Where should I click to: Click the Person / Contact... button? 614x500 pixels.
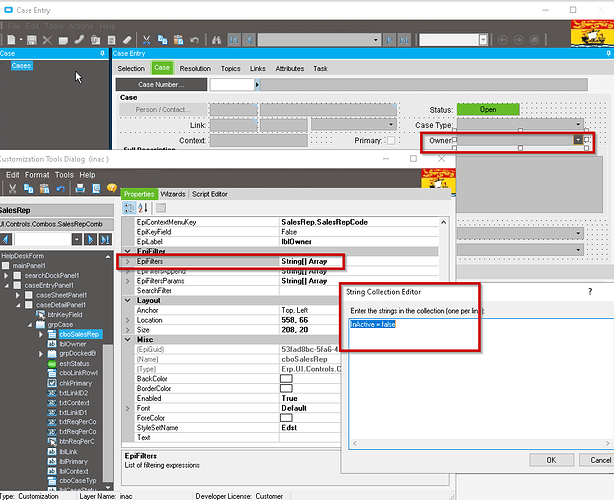(163, 110)
